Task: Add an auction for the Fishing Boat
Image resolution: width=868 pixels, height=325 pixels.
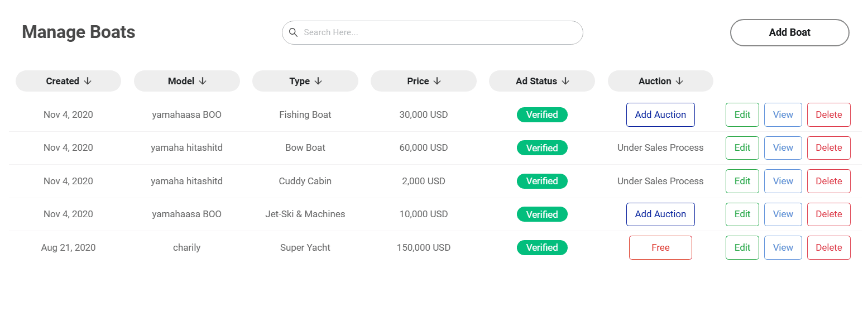Action: click(660, 114)
